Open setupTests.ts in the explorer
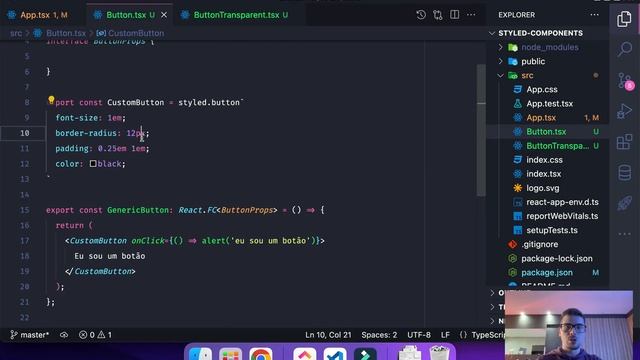640x360 pixels. (552, 230)
